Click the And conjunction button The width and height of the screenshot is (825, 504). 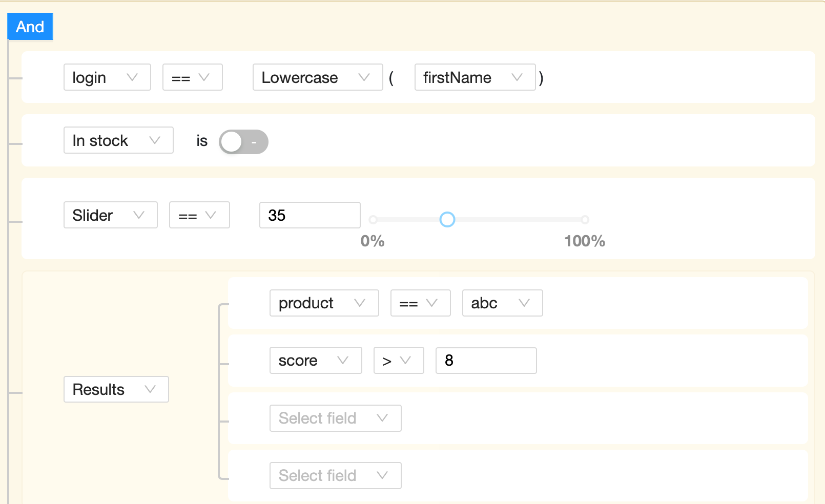pyautogui.click(x=30, y=27)
